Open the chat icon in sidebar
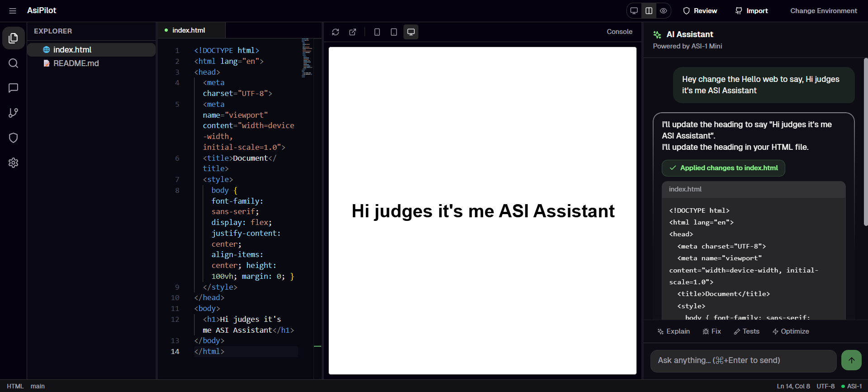Screen dimensions: 868x392 coord(14,88)
